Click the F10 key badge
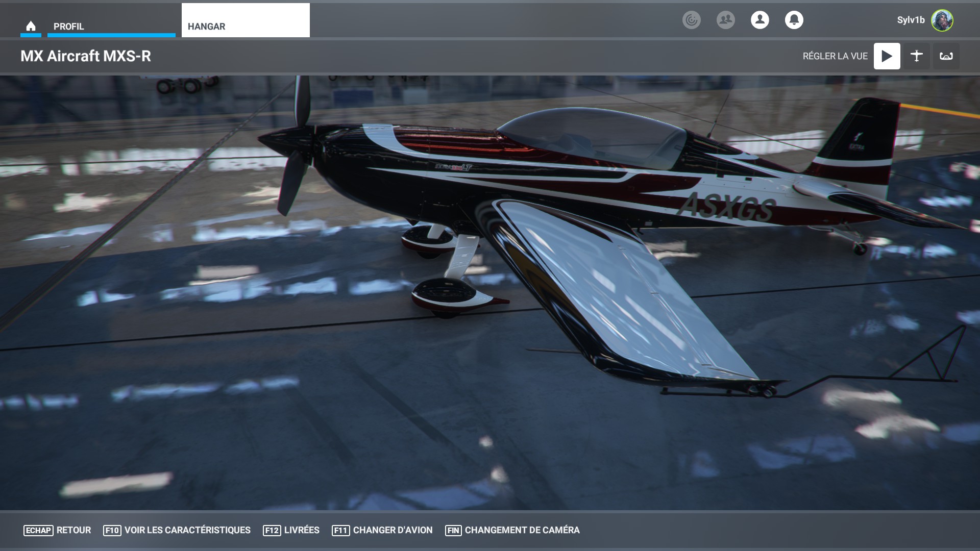980x551 pixels. 112,531
